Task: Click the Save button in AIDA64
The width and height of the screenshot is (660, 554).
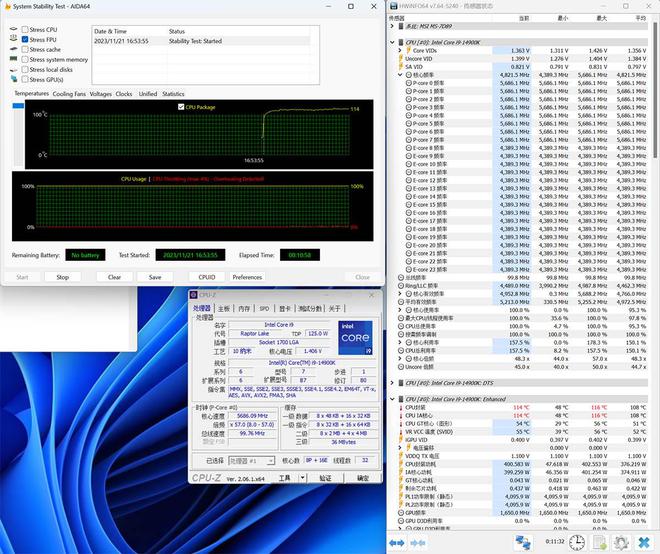Action: [155, 277]
